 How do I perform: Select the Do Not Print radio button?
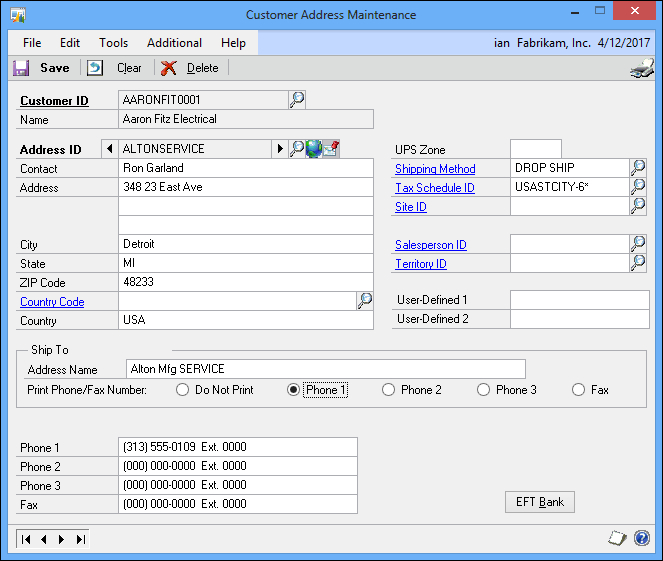(x=182, y=390)
